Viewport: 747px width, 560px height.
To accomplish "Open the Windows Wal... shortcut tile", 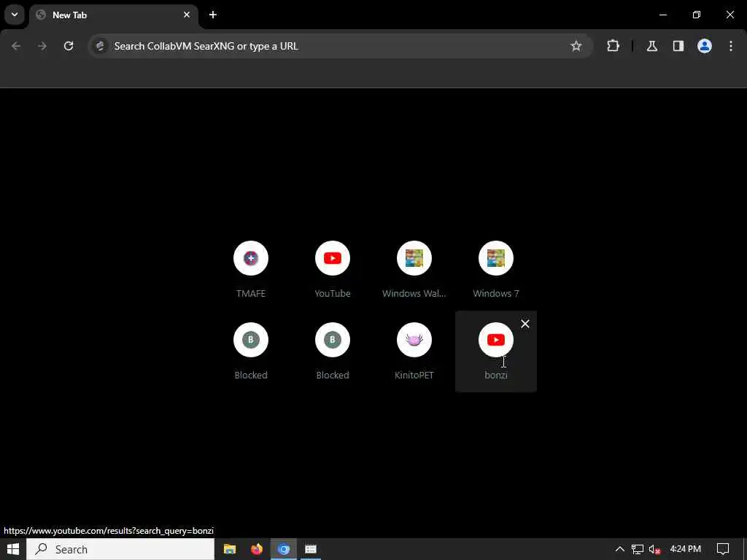I will point(414,270).
